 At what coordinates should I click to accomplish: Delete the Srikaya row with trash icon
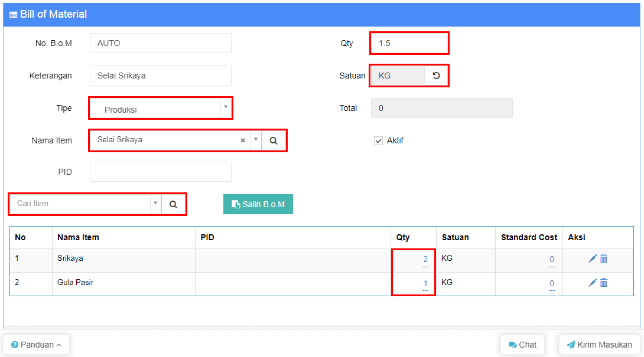(x=604, y=258)
